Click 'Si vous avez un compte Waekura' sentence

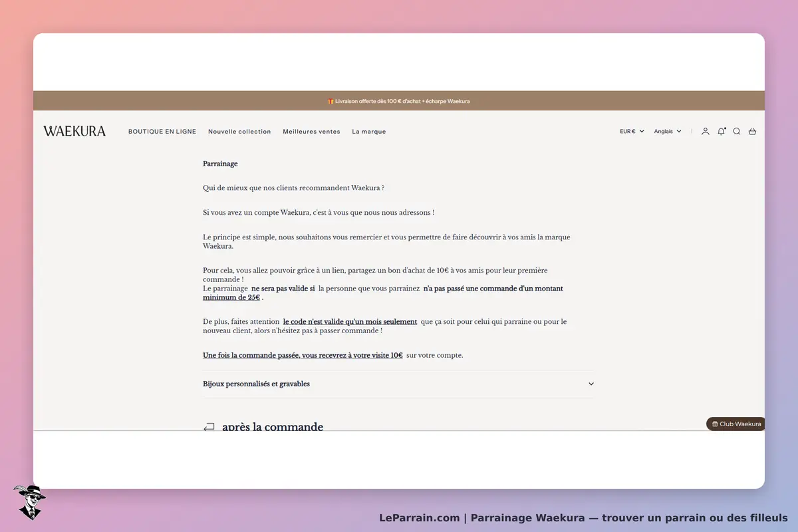click(319, 213)
